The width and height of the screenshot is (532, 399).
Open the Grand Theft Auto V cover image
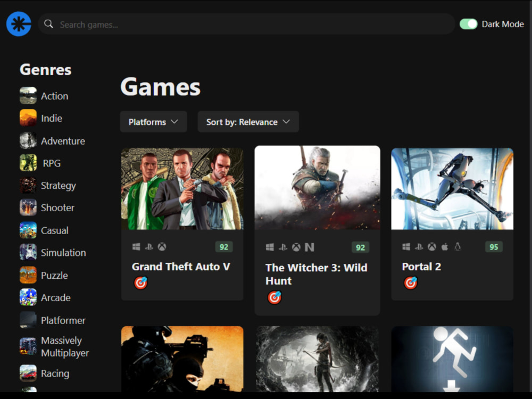coord(182,189)
